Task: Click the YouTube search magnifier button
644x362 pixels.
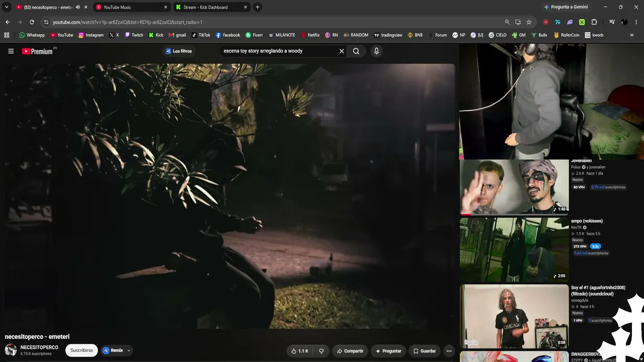Action: click(356, 51)
